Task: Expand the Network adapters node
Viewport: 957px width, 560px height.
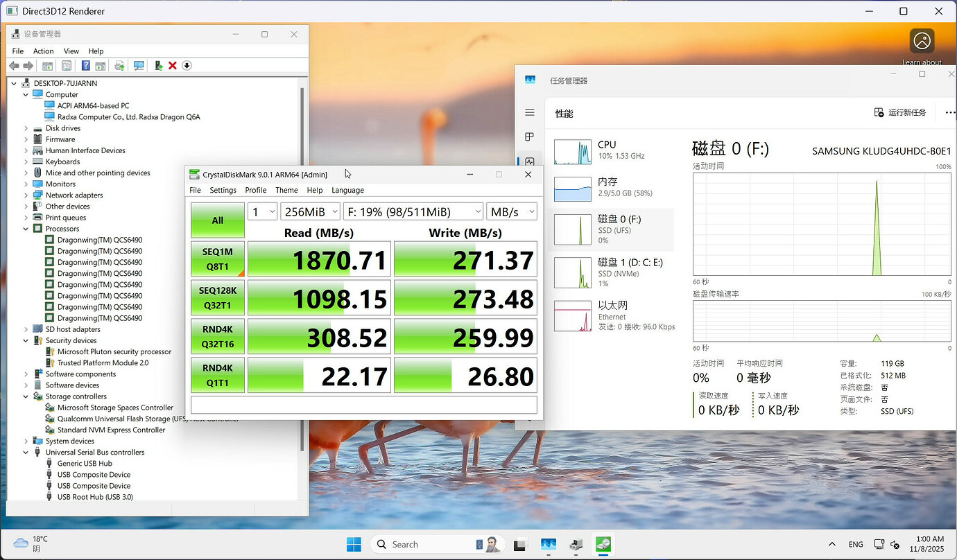Action: pyautogui.click(x=26, y=195)
